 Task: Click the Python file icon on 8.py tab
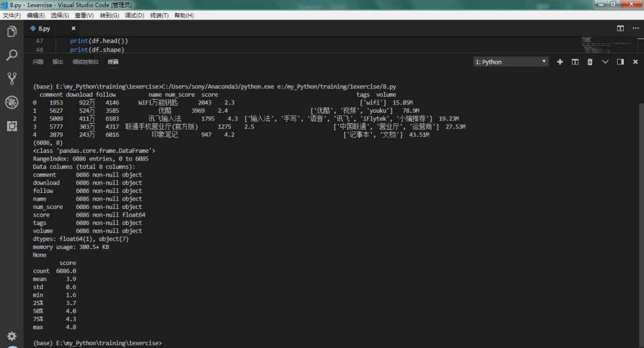[33, 29]
